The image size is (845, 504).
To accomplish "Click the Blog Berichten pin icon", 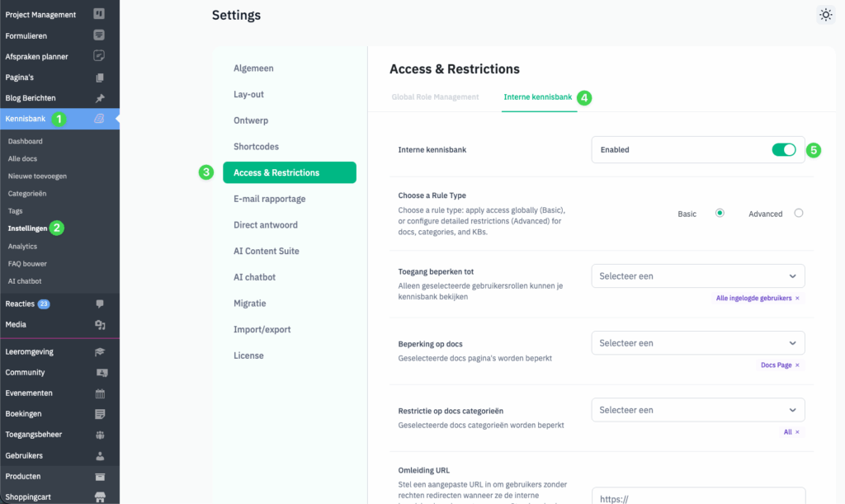I will (x=100, y=98).
